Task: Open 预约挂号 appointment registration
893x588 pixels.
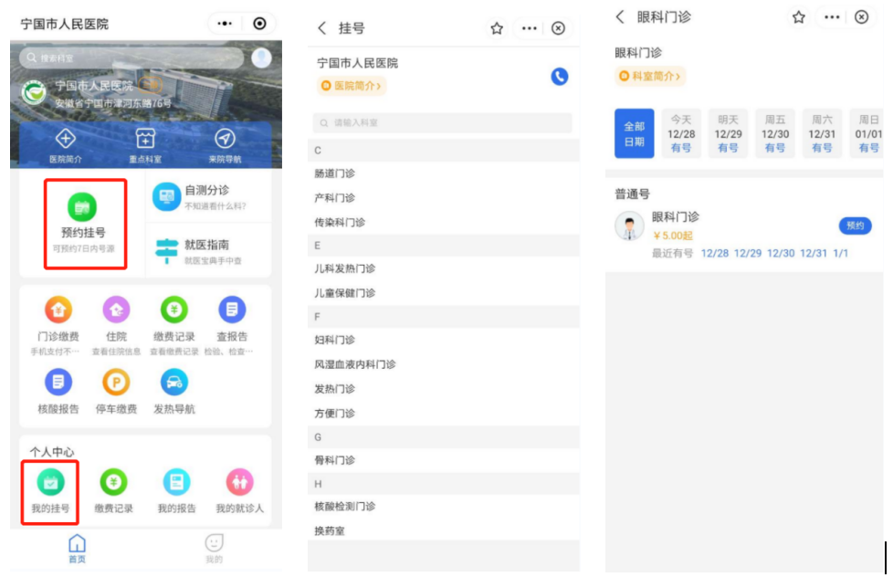Action: [84, 224]
